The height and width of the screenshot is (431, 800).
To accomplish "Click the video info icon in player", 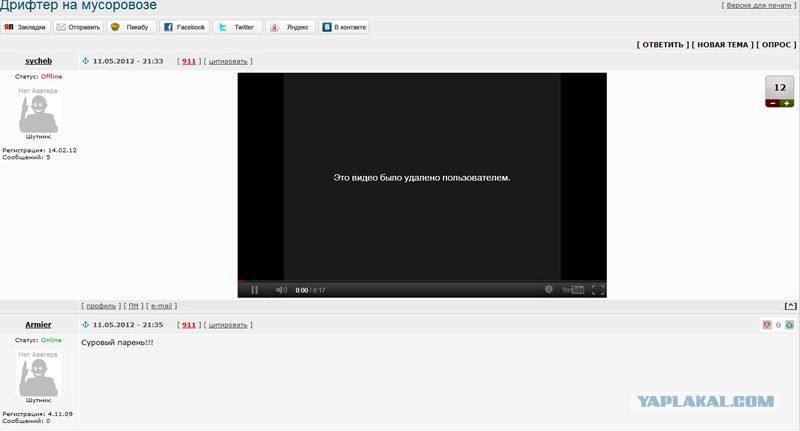I will pyautogui.click(x=548, y=290).
